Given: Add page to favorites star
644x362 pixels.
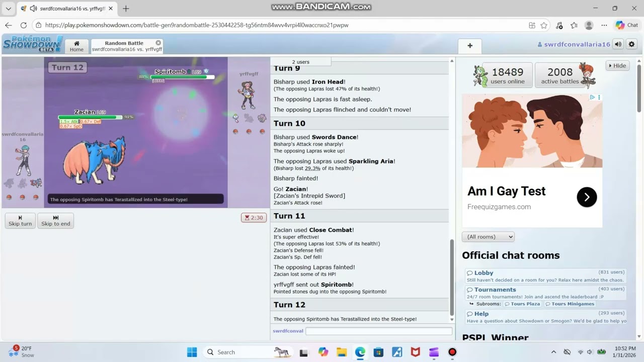Looking at the screenshot, I should click(544, 25).
